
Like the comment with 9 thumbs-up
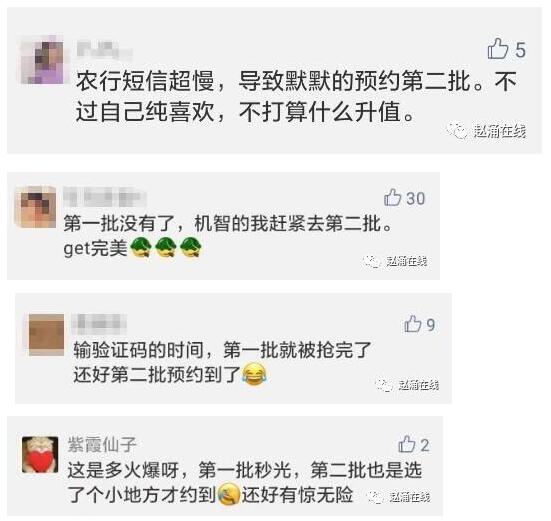(x=413, y=324)
